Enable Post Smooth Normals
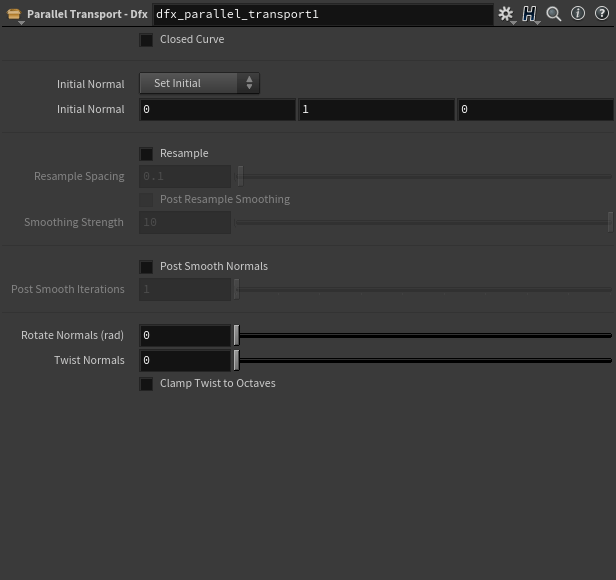The image size is (616, 580). click(147, 267)
